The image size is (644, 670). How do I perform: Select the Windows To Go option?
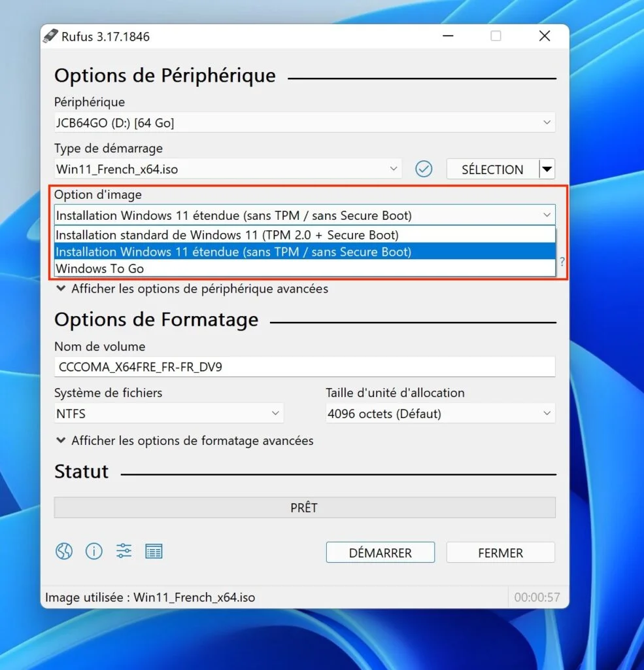point(305,268)
